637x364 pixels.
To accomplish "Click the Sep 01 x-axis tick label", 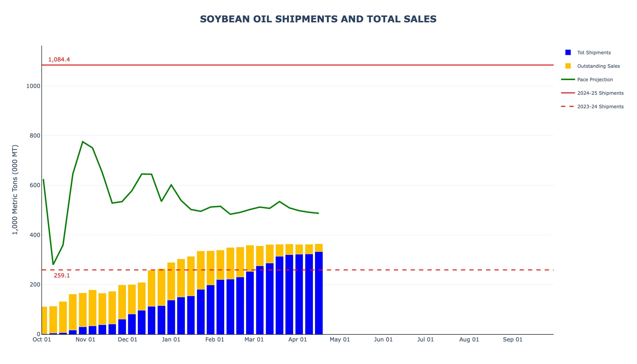I will click(513, 340).
